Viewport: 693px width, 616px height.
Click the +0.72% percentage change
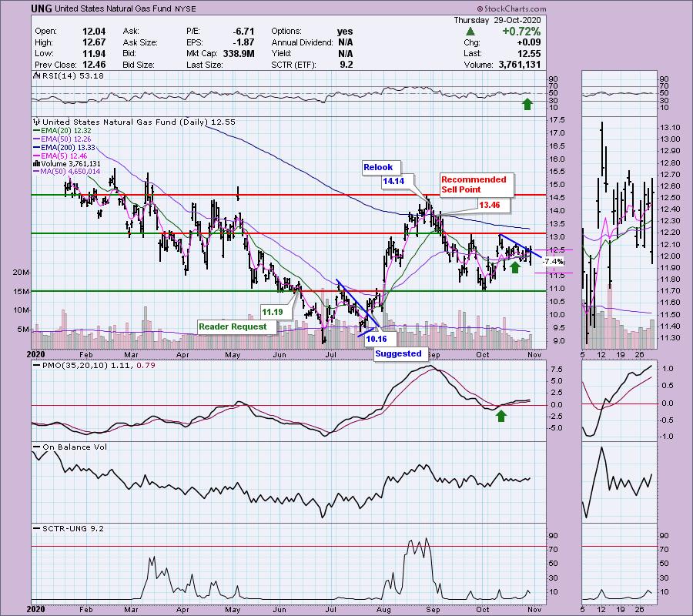click(x=521, y=32)
